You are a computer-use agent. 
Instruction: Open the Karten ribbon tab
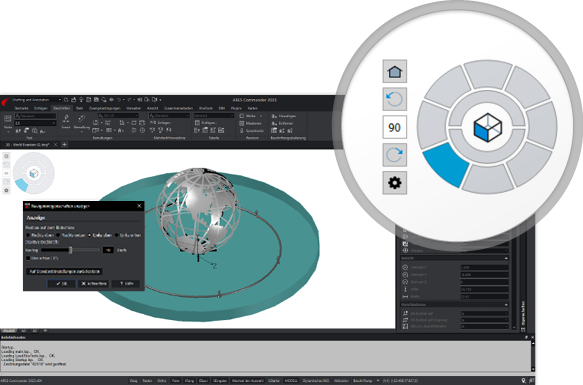click(253, 108)
